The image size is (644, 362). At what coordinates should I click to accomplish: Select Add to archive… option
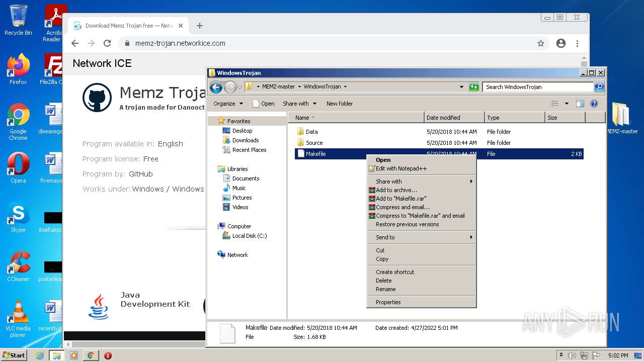(x=422, y=190)
